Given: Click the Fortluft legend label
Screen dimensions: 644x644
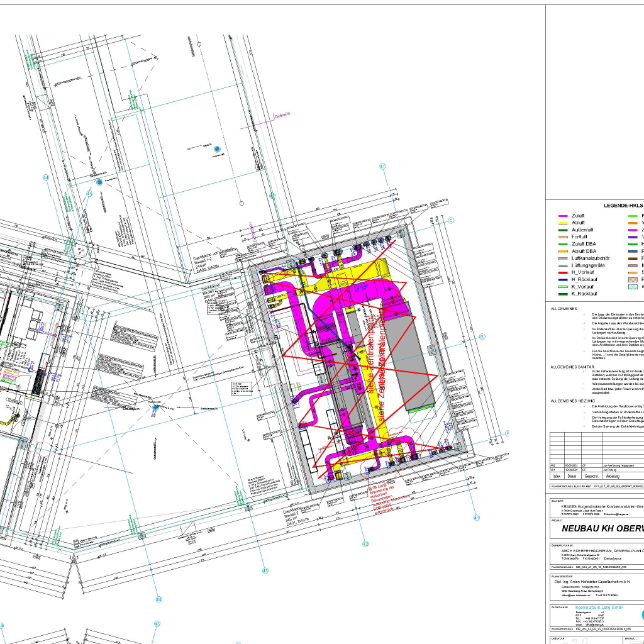Looking at the screenshot, I should tap(581, 237).
